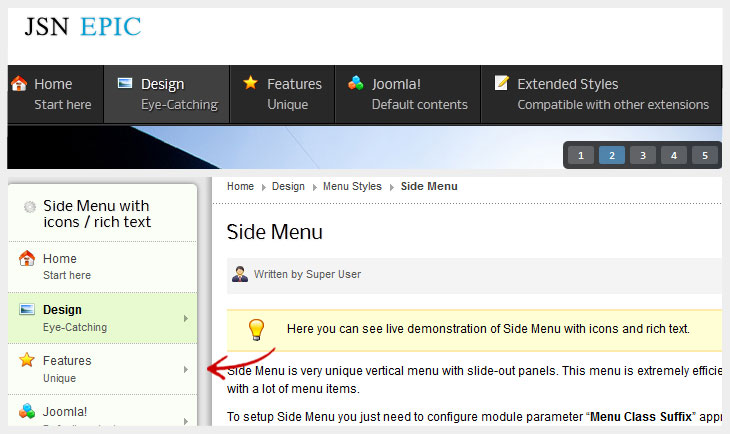This screenshot has height=434, width=730.
Task: Go to slide 1 in slideshow pager
Action: (x=581, y=155)
